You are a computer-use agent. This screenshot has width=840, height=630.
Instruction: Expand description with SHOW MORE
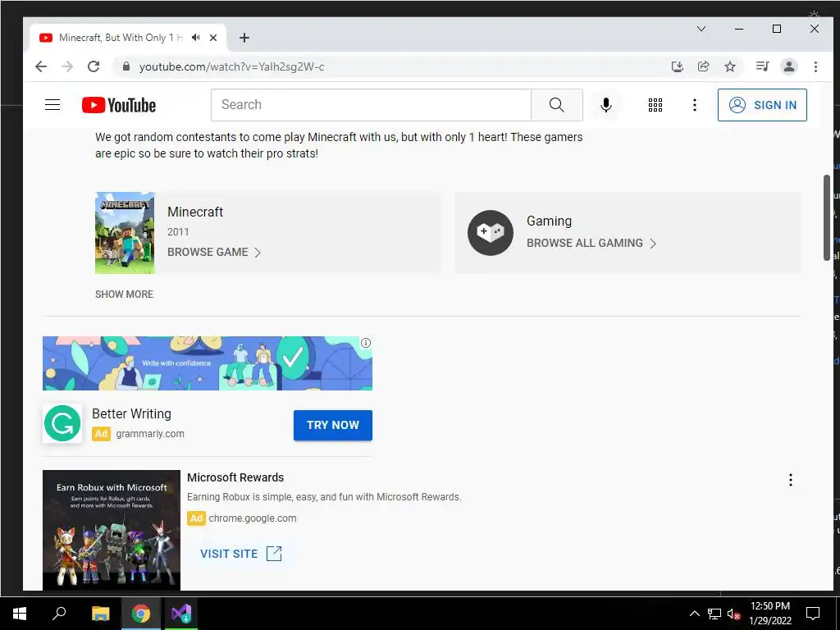125,294
